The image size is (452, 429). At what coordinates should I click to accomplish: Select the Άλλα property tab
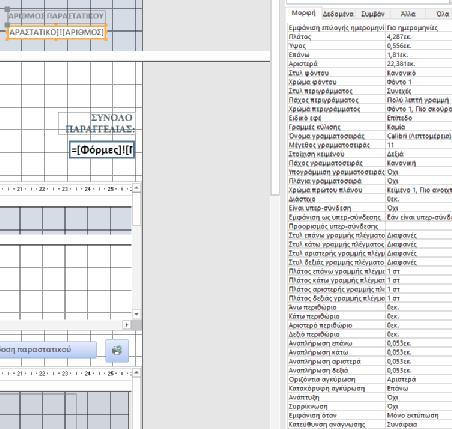(408, 14)
